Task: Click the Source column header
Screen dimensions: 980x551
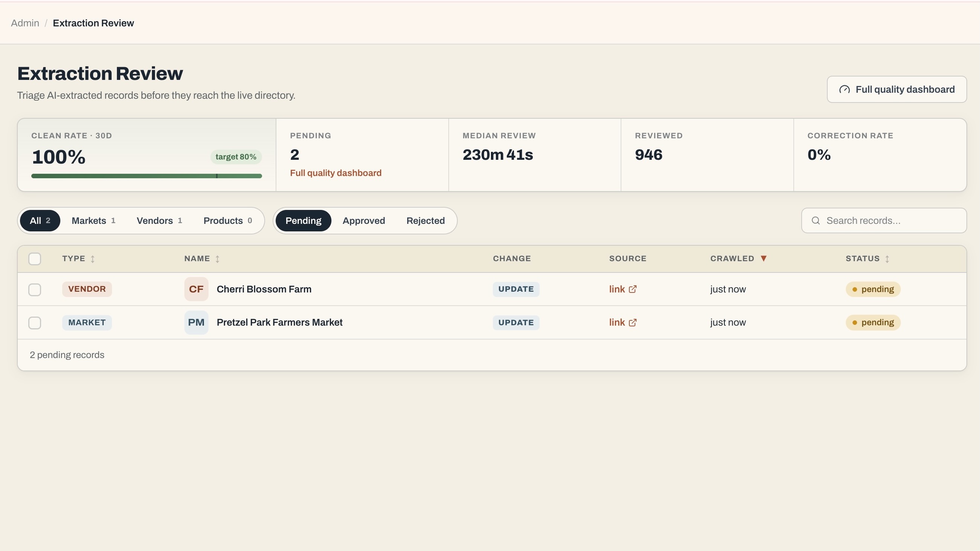Action: click(628, 259)
